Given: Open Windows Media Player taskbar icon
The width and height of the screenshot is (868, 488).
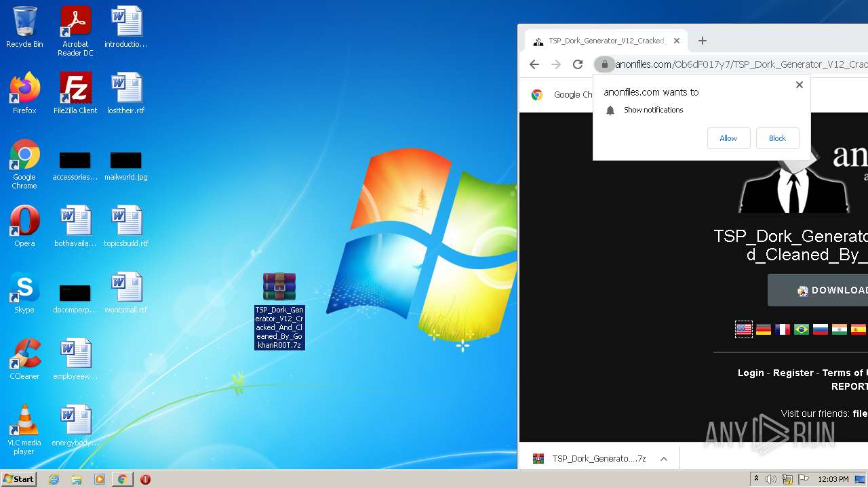Looking at the screenshot, I should point(100,479).
